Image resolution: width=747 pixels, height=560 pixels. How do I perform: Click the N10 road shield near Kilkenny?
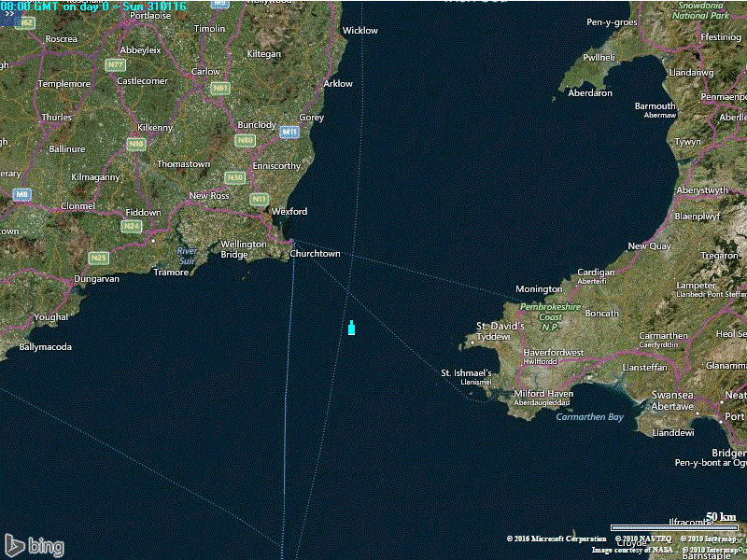[137, 144]
